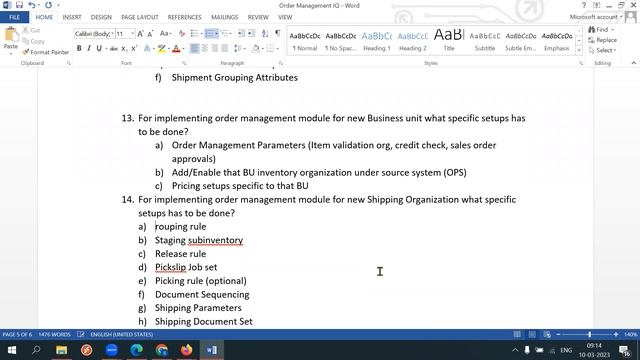This screenshot has height=360, width=640.
Task: Toggle Italic formatting
Action: click(89, 49)
